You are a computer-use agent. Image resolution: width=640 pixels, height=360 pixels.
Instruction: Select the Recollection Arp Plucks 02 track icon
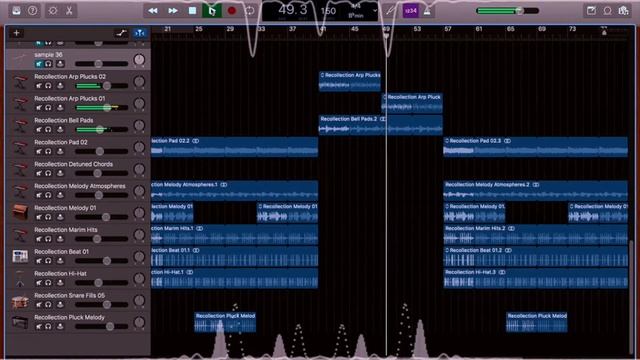tap(20, 82)
